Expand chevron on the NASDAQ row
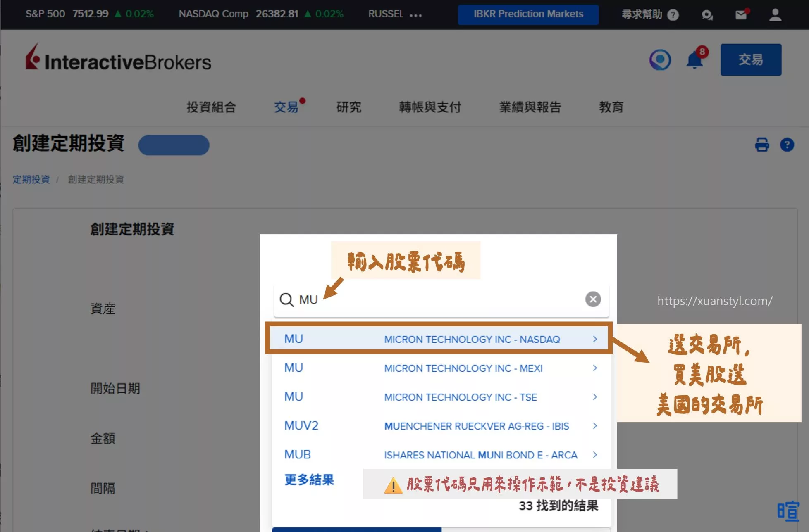 (595, 339)
